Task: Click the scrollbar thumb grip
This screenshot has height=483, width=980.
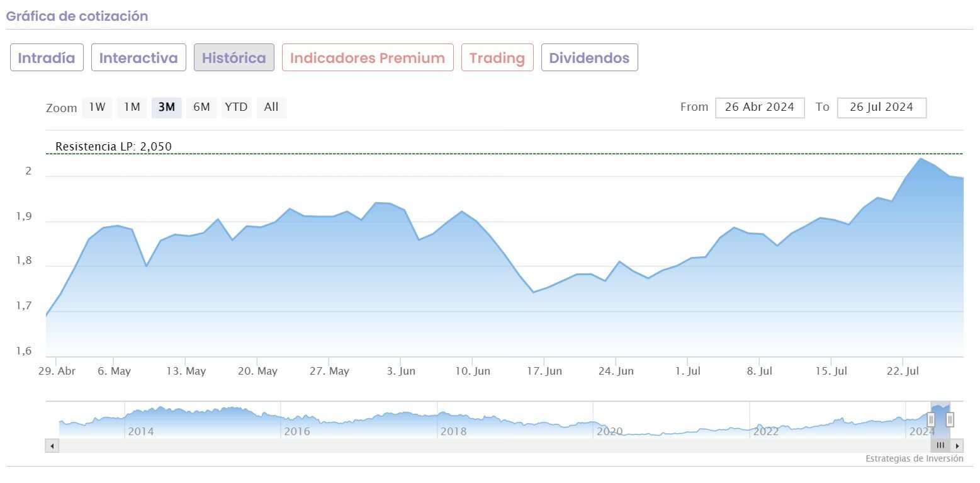Action: [x=940, y=446]
